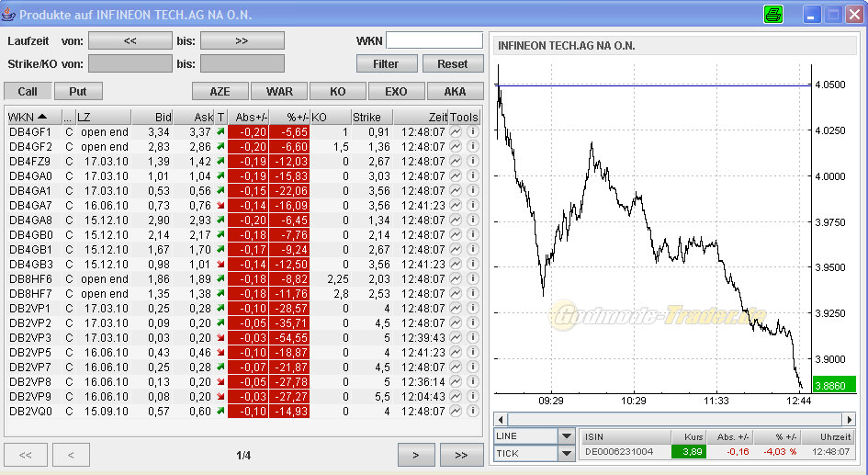Select the KO product tab

[338, 91]
